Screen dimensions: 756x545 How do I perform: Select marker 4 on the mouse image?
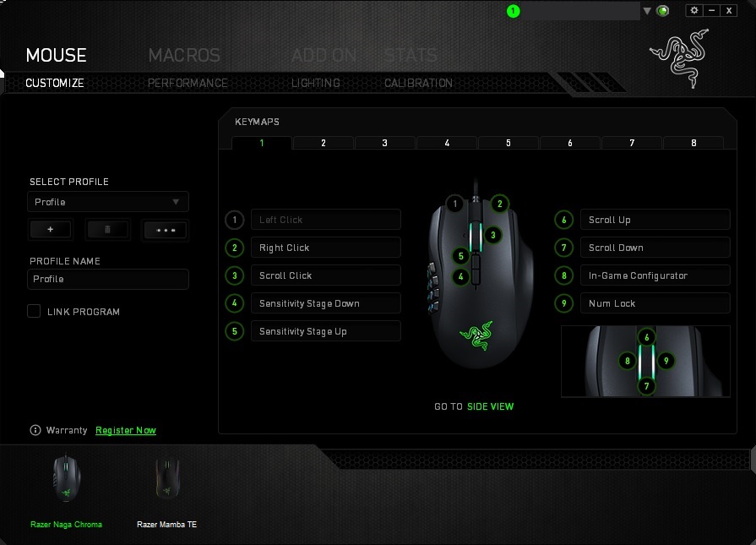point(460,276)
